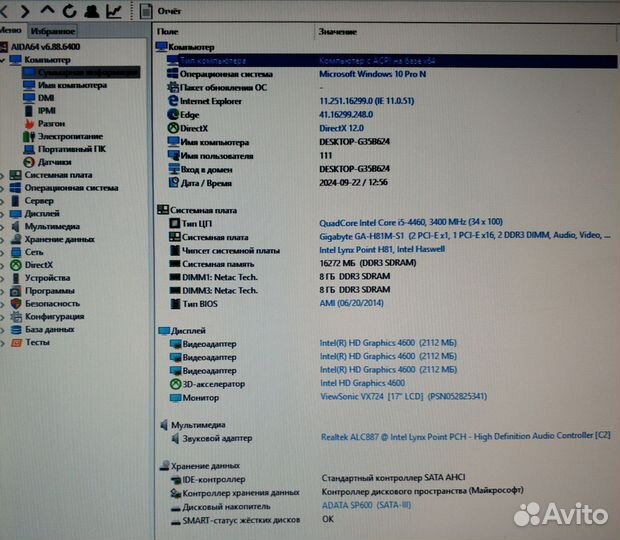The width and height of the screenshot is (620, 540).
Task: Open the QuadCore Intel Core i5-4460 link
Action: 411,222
